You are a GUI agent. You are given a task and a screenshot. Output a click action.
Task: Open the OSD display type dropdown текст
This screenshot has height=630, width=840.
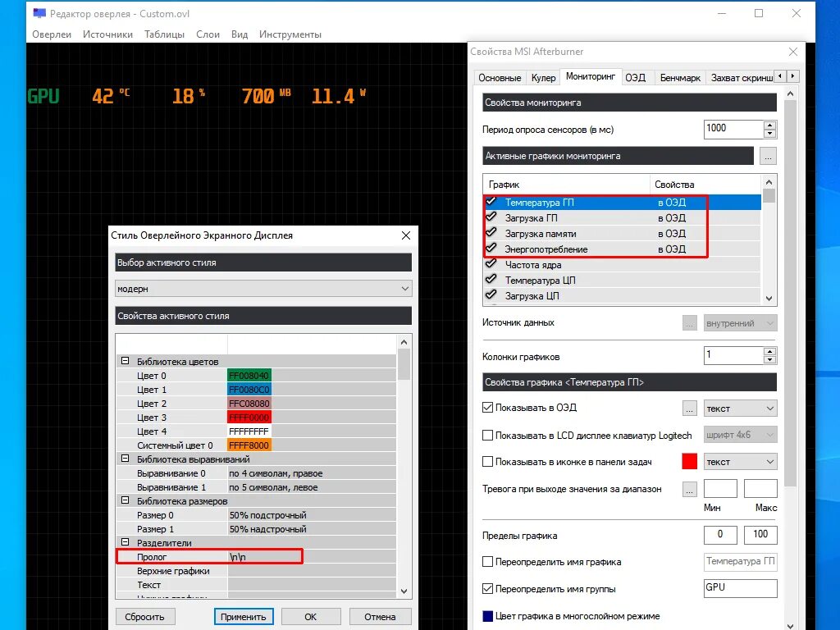point(740,409)
